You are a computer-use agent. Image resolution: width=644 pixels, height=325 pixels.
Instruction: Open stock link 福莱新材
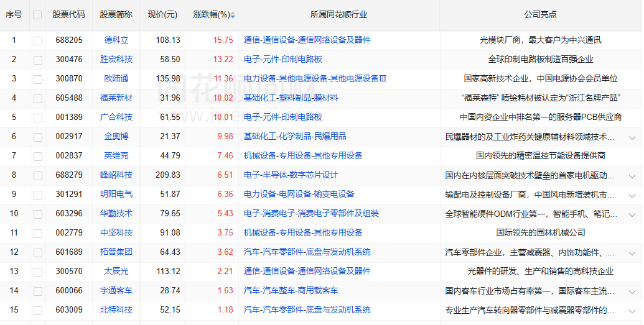[116, 98]
